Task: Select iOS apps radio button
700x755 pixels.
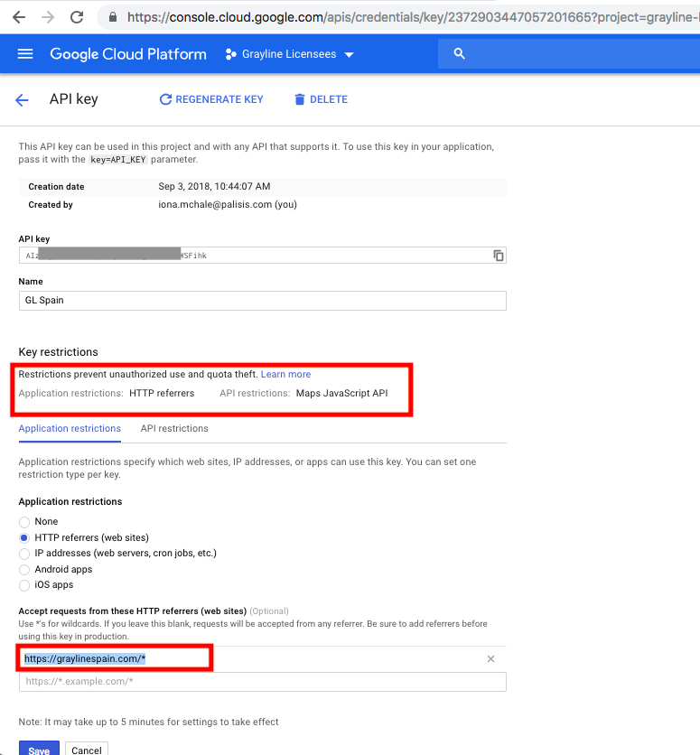Action: (x=24, y=585)
